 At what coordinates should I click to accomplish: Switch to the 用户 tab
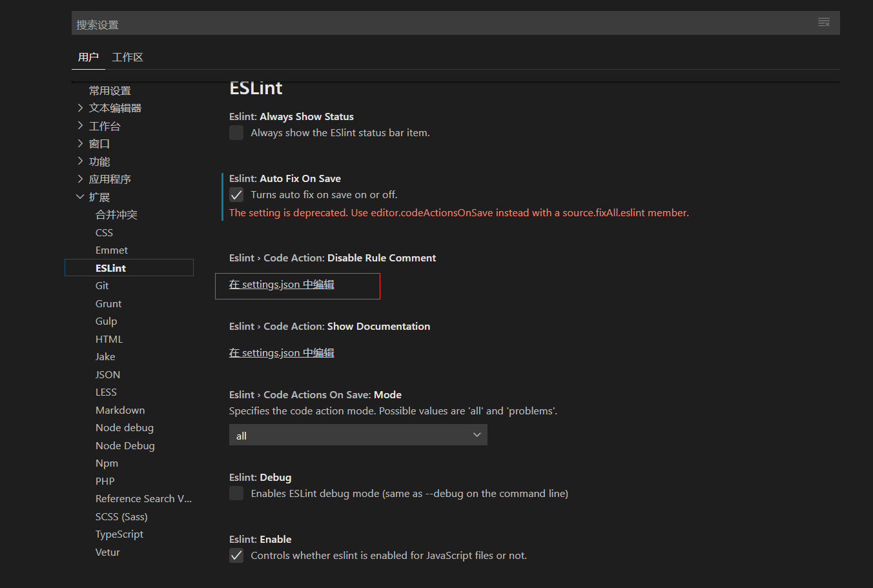[88, 57]
